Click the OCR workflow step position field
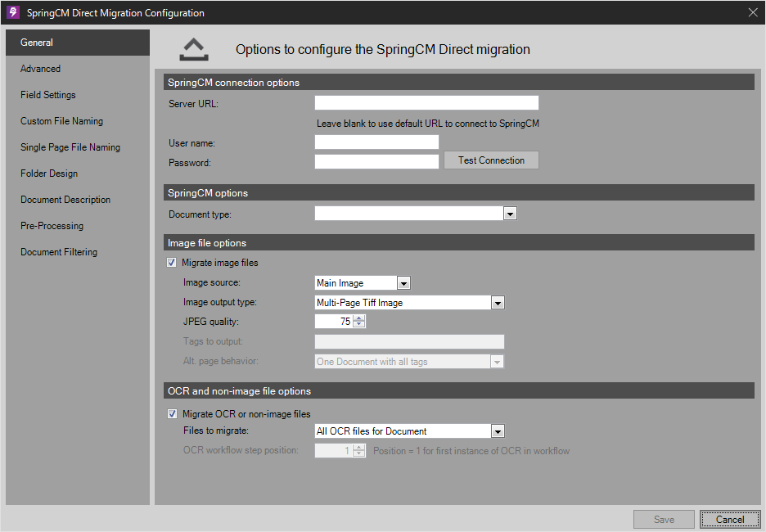 tap(334, 451)
